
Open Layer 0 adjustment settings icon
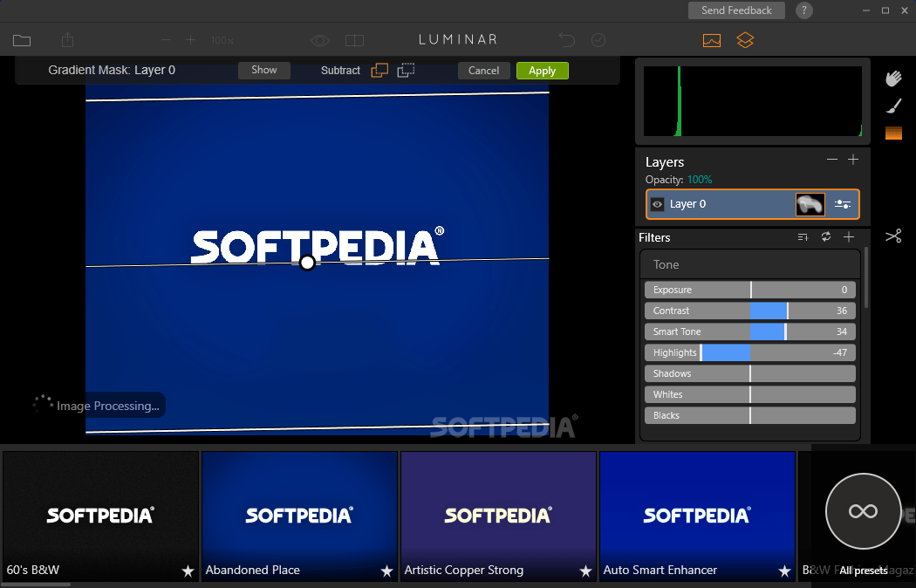843,203
